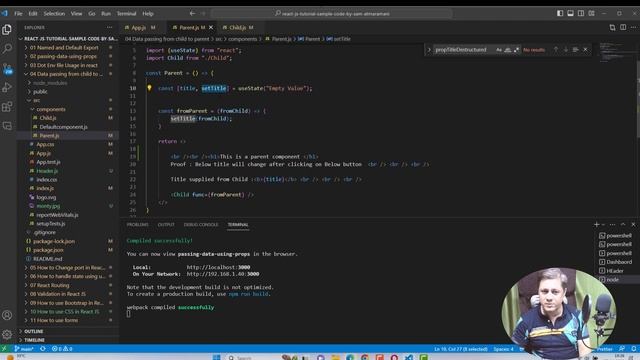Open Customize Layout icon
The height and width of the screenshot is (360, 640).
(x=591, y=13)
